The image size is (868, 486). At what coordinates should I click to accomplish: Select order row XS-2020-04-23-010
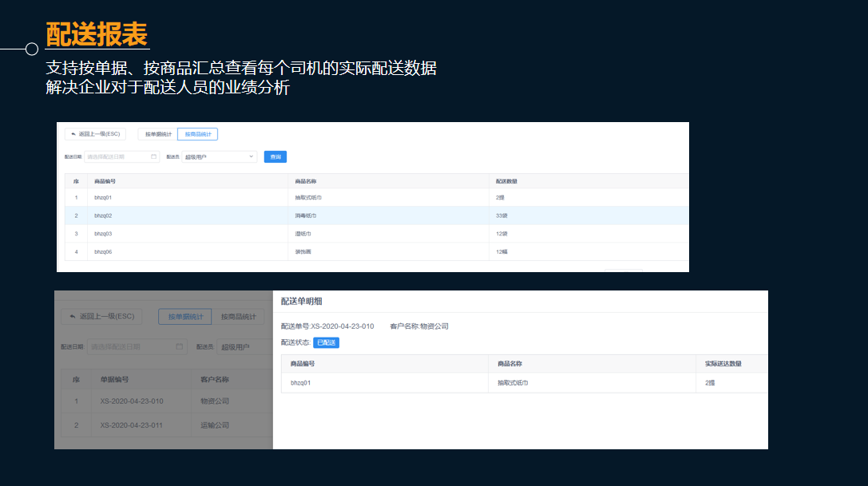(x=160, y=401)
